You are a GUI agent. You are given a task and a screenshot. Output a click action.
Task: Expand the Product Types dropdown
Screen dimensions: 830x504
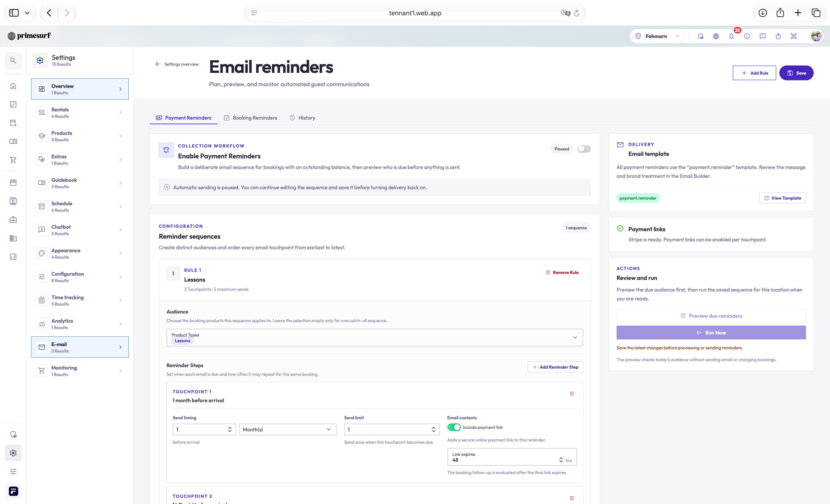tap(374, 337)
